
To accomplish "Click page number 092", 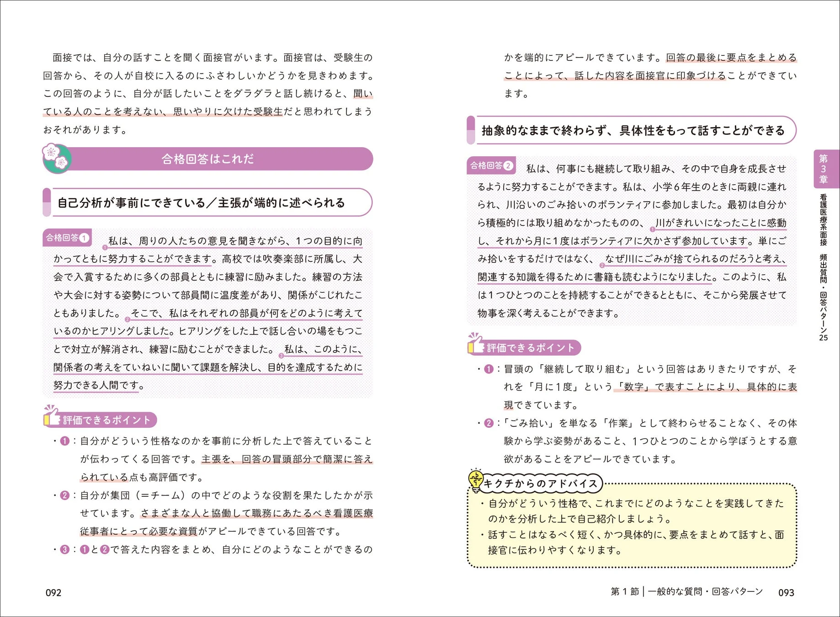I will [x=53, y=593].
